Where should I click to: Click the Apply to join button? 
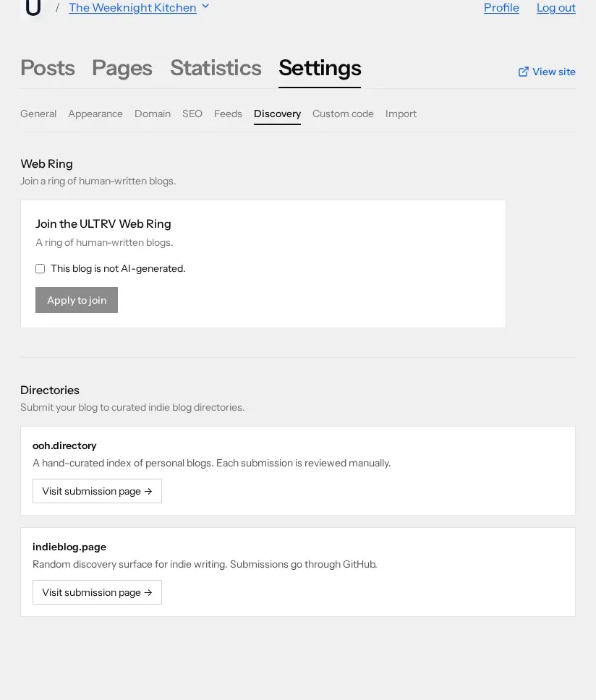click(x=77, y=300)
